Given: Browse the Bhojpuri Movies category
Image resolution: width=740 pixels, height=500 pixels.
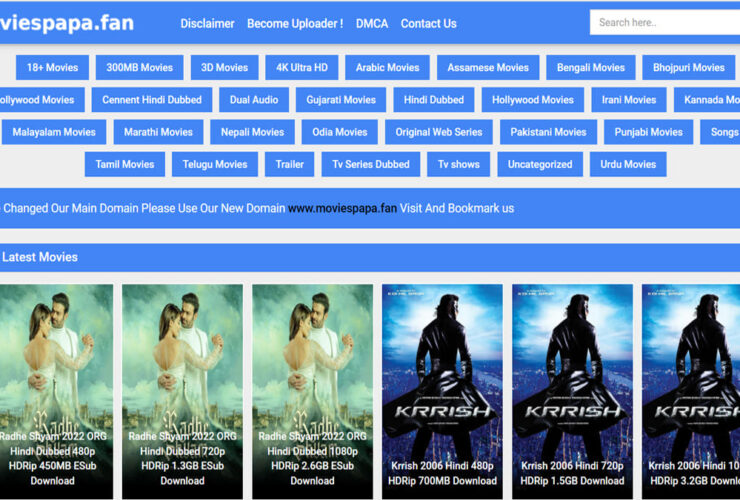Looking at the screenshot, I should pyautogui.click(x=689, y=68).
